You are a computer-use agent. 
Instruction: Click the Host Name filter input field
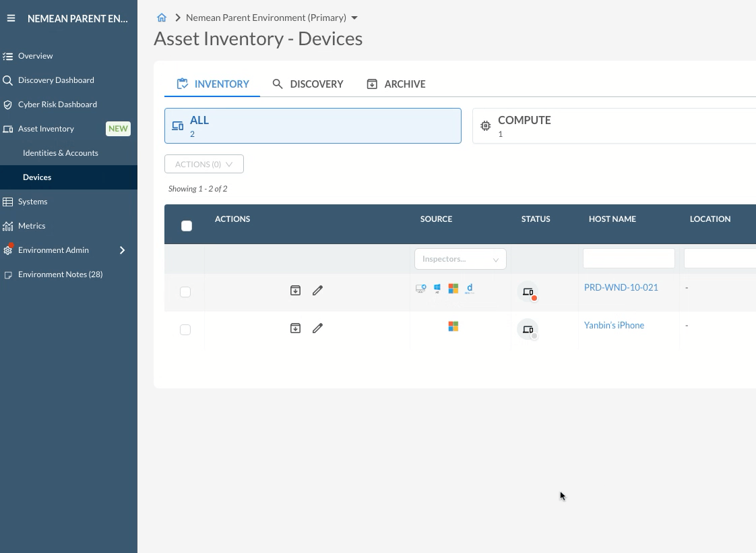[x=629, y=259]
